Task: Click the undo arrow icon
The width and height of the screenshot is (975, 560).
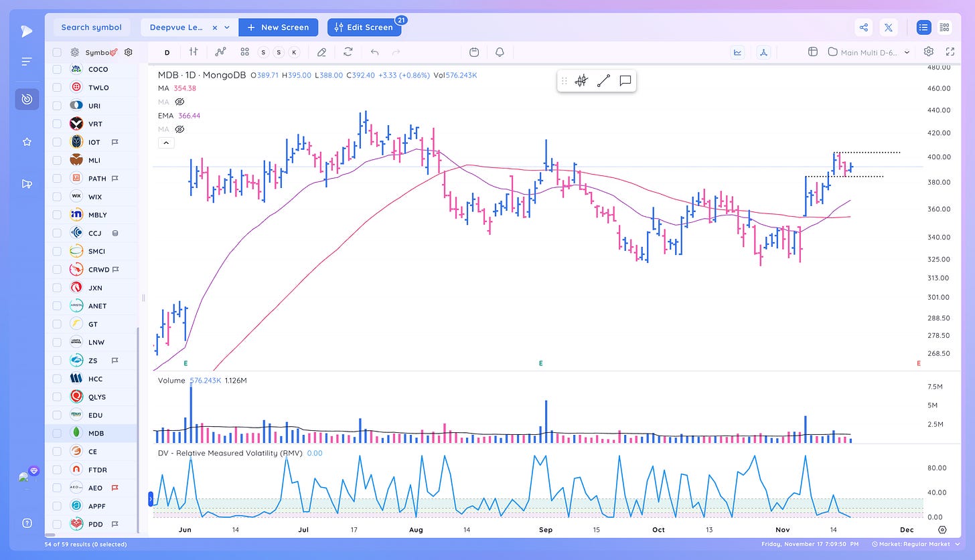Action: 374,52
